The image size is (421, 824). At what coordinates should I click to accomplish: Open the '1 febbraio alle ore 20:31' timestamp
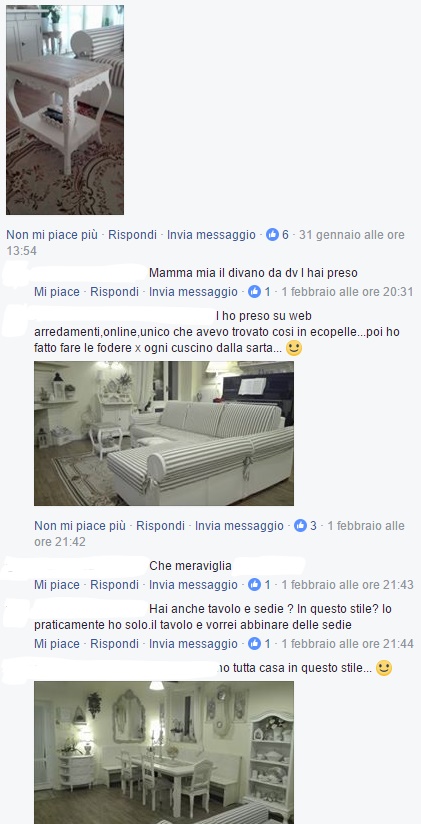(x=347, y=292)
